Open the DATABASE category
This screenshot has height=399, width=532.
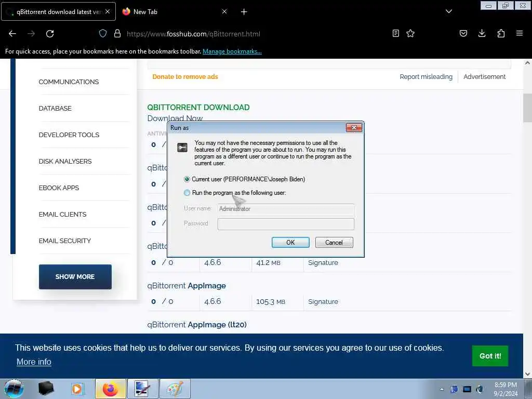(55, 108)
